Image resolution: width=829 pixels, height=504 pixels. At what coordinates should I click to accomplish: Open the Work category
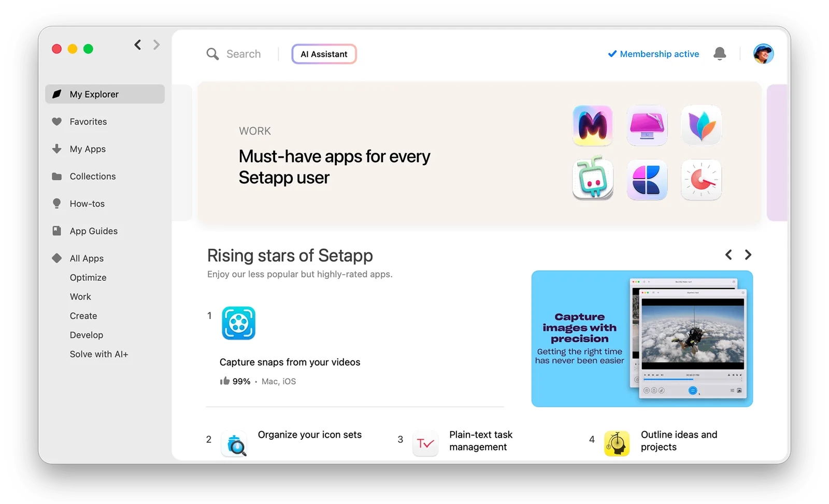click(80, 297)
